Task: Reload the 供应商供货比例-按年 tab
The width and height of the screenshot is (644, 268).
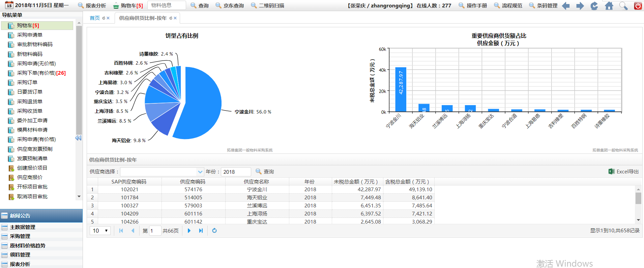Action: pos(171,18)
